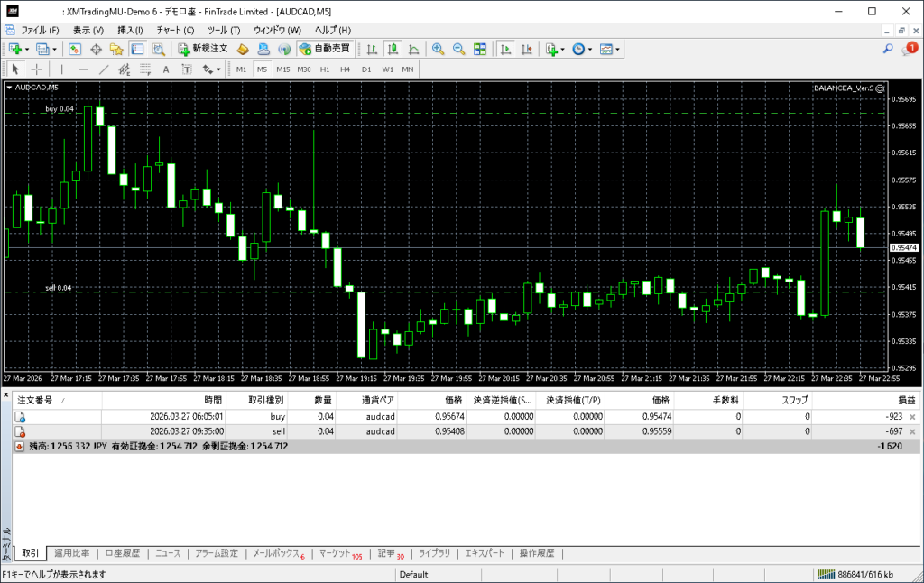Select the crosshair cursor tool
This screenshot has height=583, width=924.
click(x=36, y=69)
